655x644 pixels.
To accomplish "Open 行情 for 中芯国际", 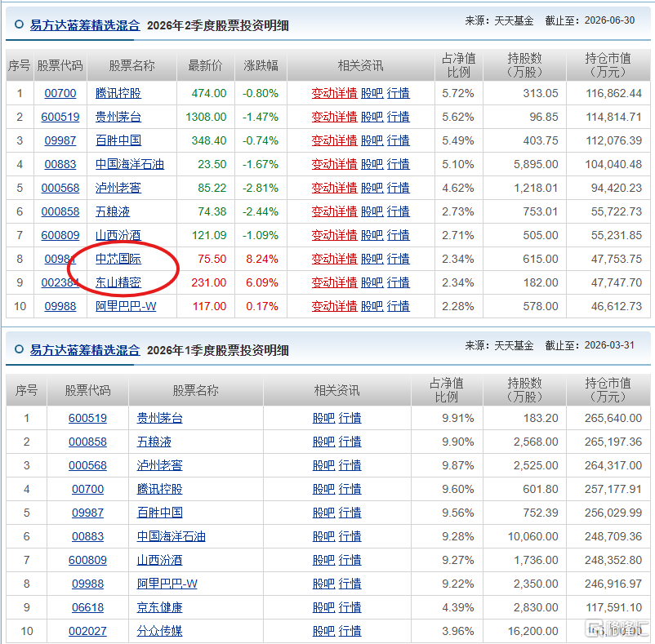I will 398,260.
